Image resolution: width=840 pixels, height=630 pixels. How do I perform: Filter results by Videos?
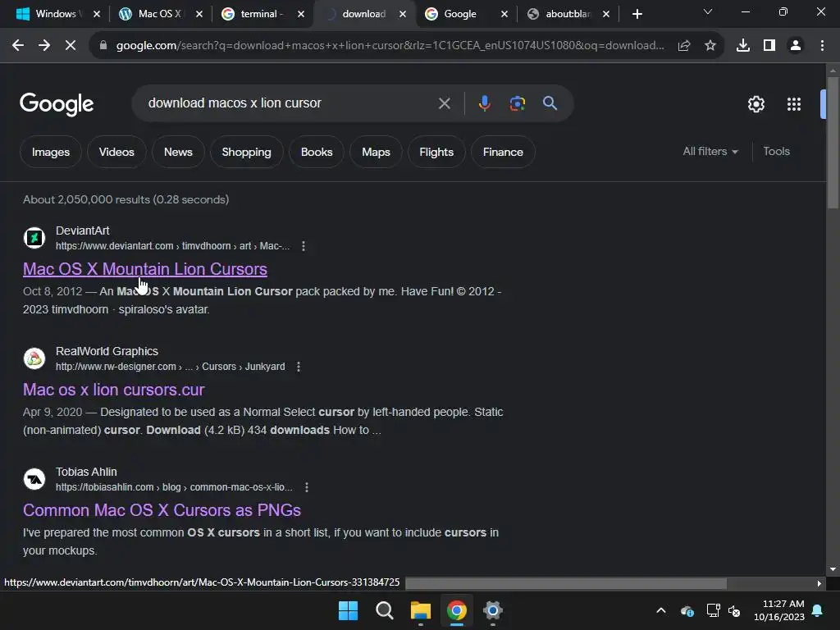click(116, 152)
